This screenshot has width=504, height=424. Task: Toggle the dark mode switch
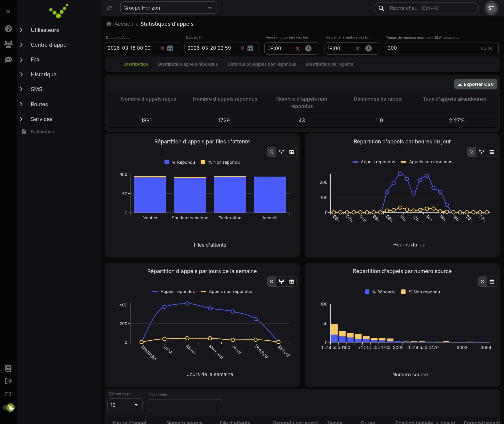(x=9, y=407)
